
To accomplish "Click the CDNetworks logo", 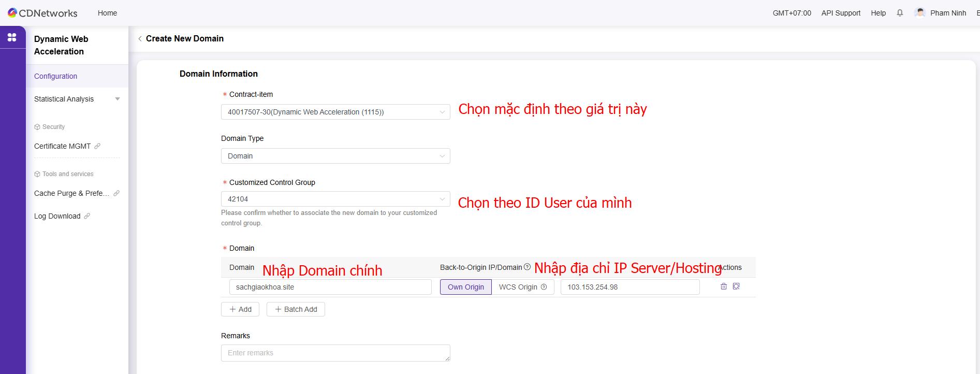I will [42, 13].
